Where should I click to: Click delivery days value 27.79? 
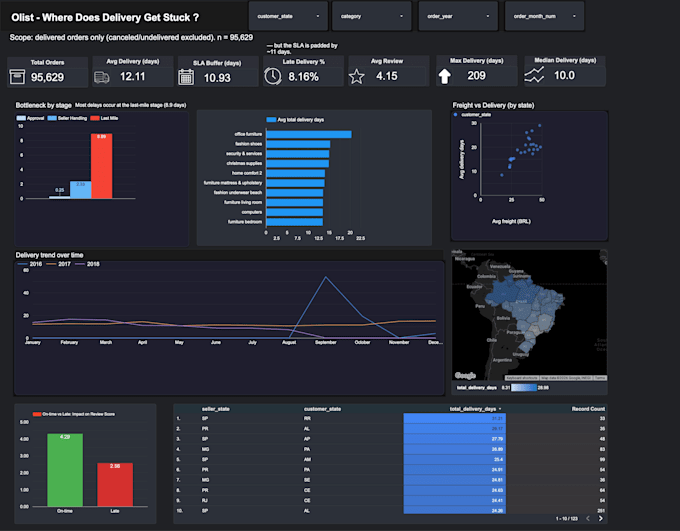497,439
